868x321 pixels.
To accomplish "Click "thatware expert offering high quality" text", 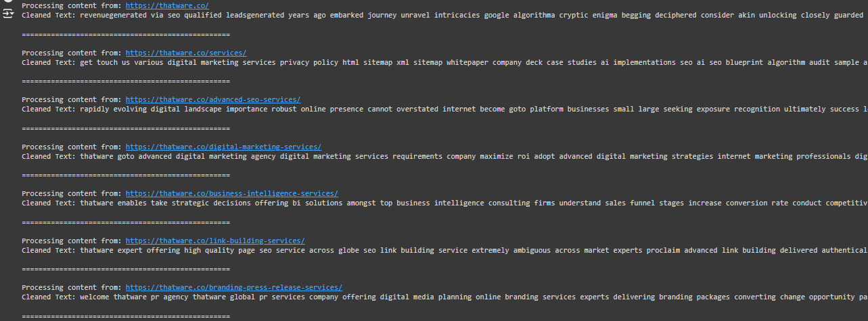I will [x=157, y=250].
